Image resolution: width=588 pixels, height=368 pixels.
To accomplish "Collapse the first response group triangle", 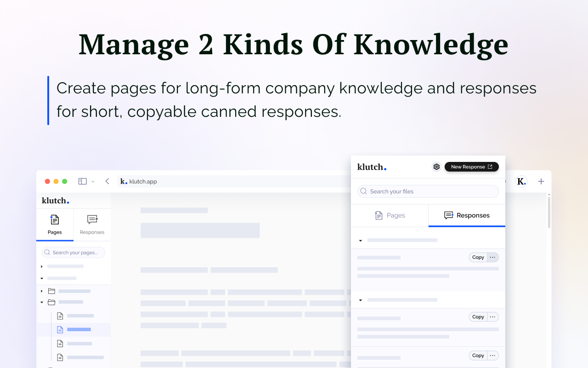I will click(x=360, y=240).
